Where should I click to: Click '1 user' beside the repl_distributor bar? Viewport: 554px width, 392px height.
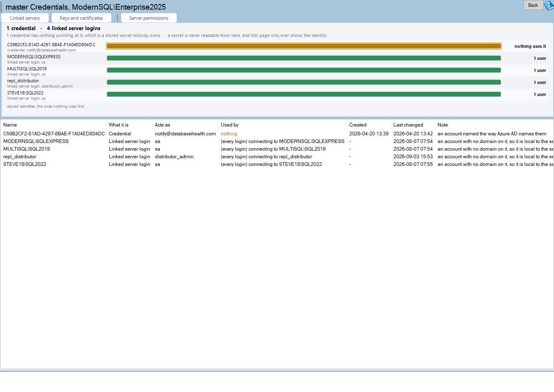540,82
